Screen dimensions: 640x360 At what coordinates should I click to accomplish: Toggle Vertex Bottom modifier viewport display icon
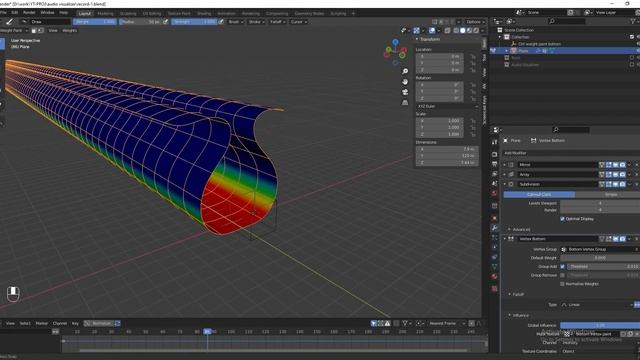point(616,239)
